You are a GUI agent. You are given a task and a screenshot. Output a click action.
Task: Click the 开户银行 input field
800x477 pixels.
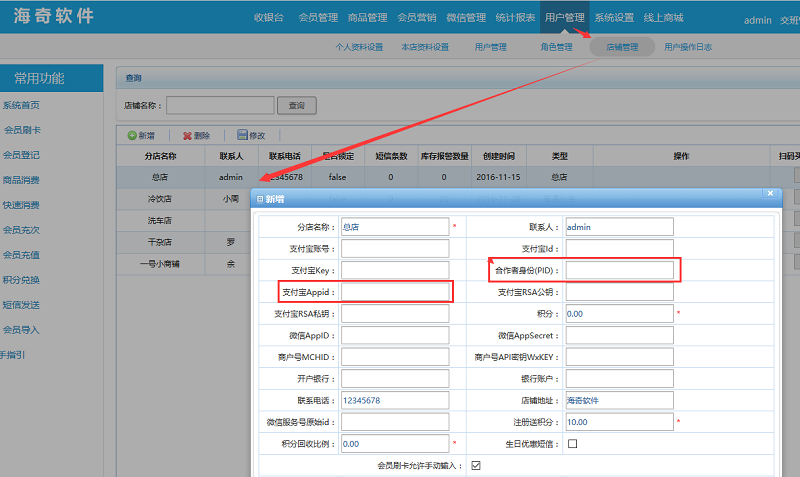395,379
